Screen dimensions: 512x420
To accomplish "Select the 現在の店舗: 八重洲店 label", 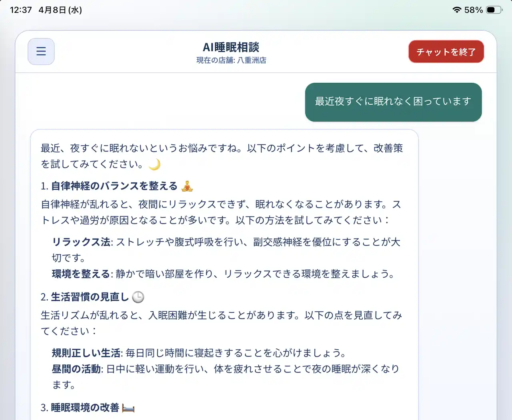I will click(231, 60).
